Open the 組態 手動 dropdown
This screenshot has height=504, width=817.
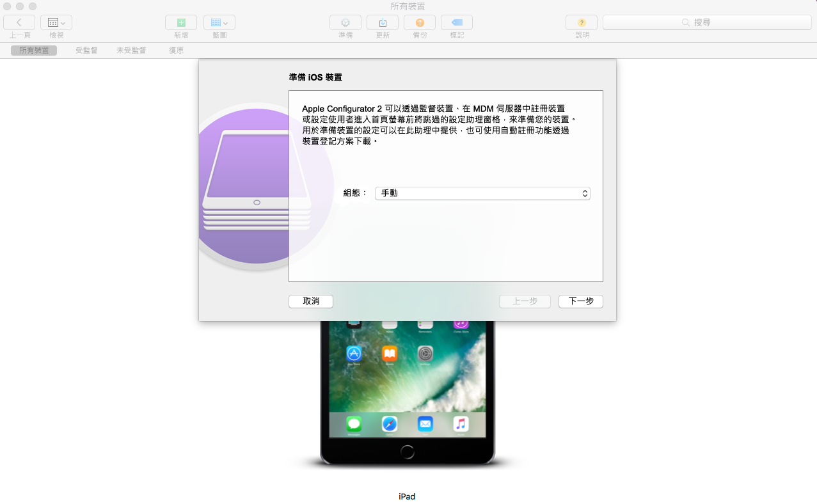point(482,193)
